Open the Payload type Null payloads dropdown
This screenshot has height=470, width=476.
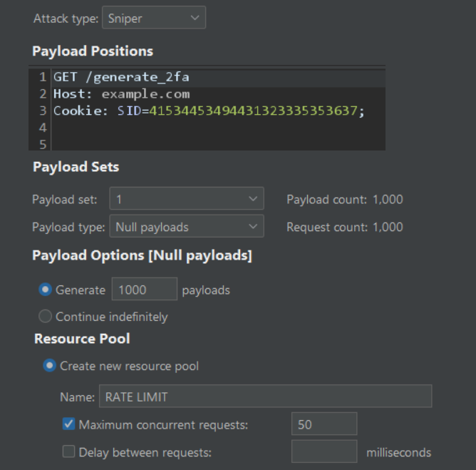187,226
